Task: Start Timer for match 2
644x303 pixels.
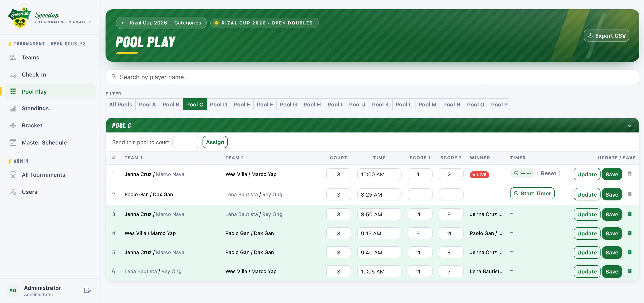Action: [532, 194]
